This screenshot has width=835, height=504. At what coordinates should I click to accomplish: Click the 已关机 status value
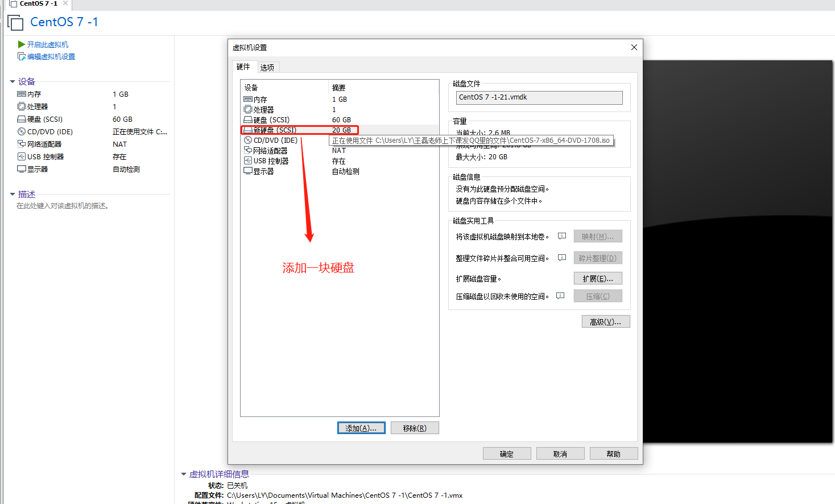237,485
